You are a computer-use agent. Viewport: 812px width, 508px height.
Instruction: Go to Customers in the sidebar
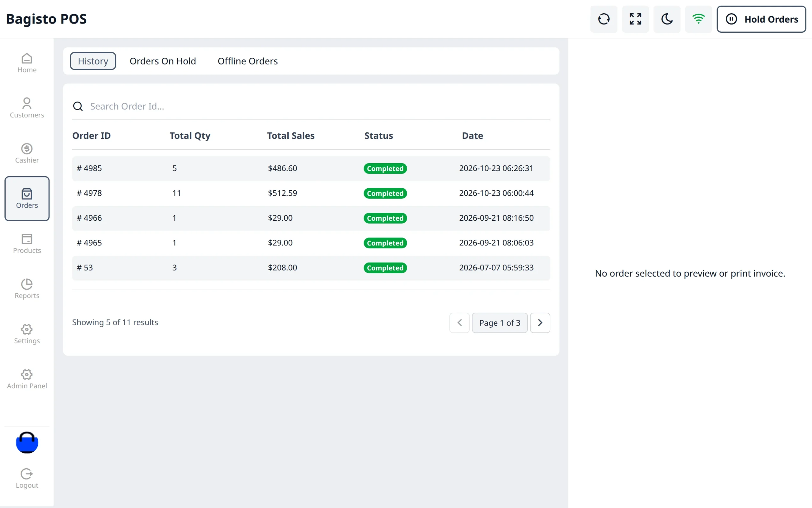27,108
